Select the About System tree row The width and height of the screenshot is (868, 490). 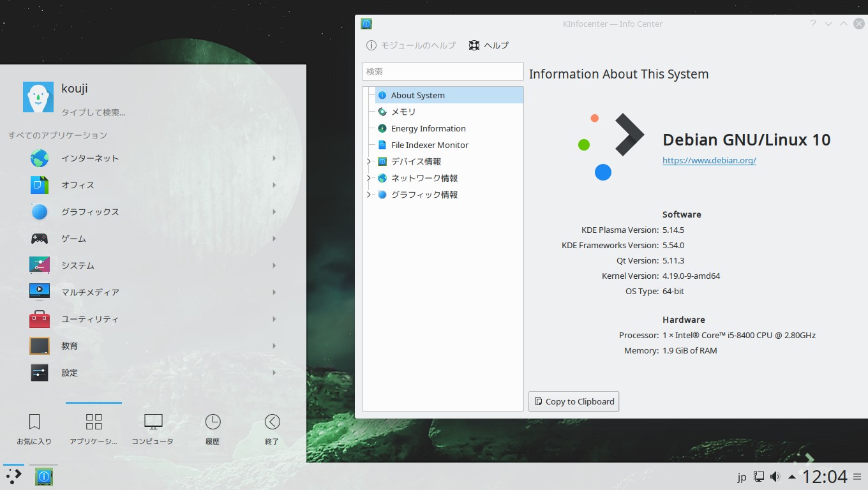click(449, 95)
